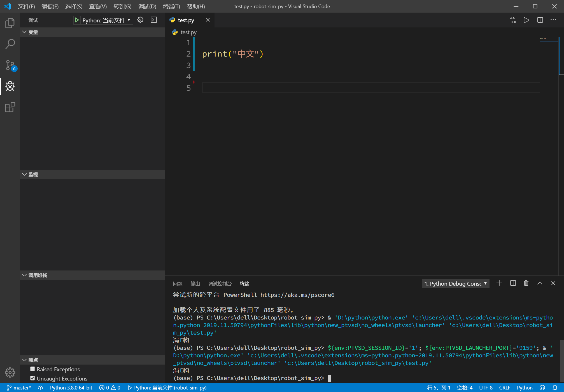Enable the Raised Exceptions breakpoint
The width and height of the screenshot is (564, 392).
[x=32, y=369]
